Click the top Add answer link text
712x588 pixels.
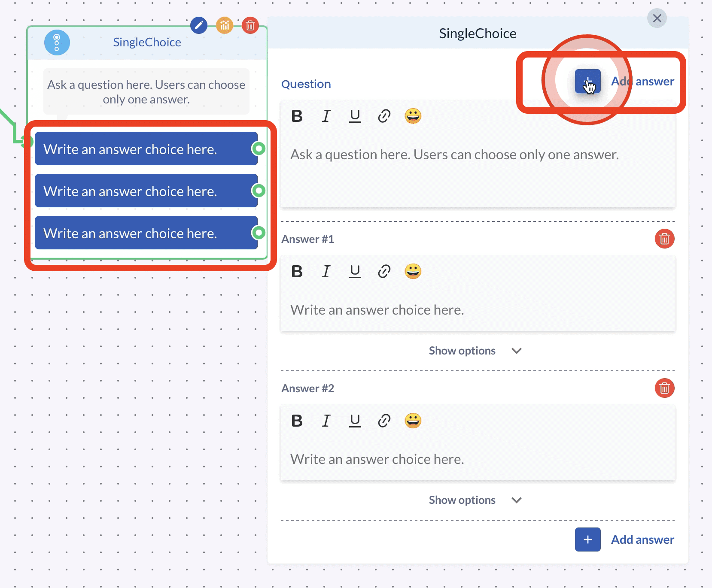(642, 81)
